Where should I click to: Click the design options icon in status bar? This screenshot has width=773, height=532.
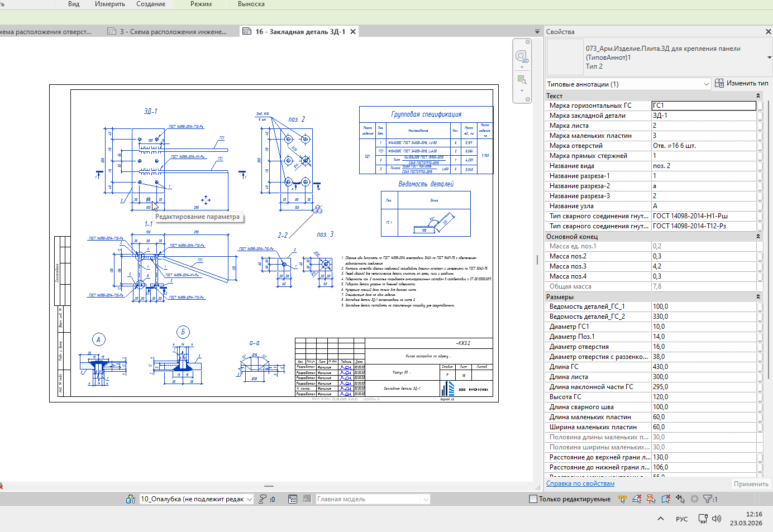(x=292, y=499)
